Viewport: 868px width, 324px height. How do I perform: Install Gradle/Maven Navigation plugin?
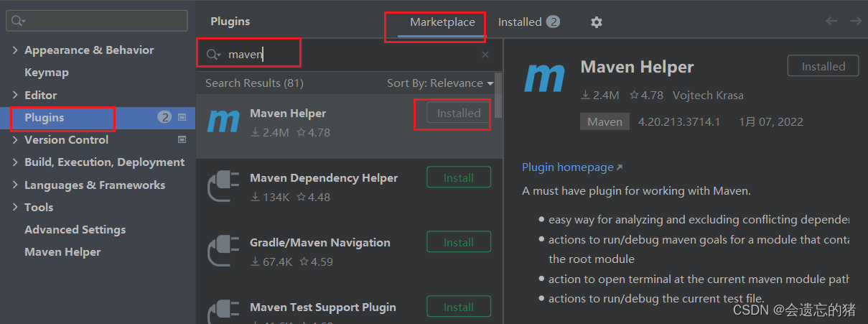click(459, 242)
